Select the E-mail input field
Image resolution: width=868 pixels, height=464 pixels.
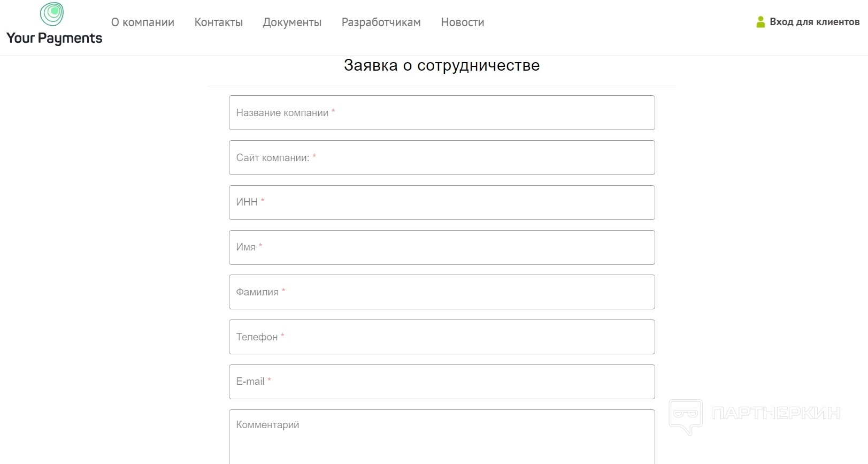click(442, 382)
